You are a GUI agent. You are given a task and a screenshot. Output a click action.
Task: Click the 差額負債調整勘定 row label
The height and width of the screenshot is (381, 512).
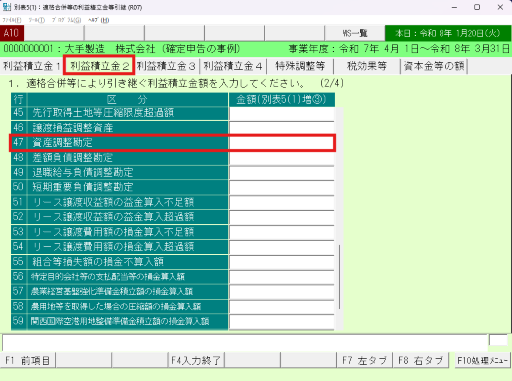[72, 158]
